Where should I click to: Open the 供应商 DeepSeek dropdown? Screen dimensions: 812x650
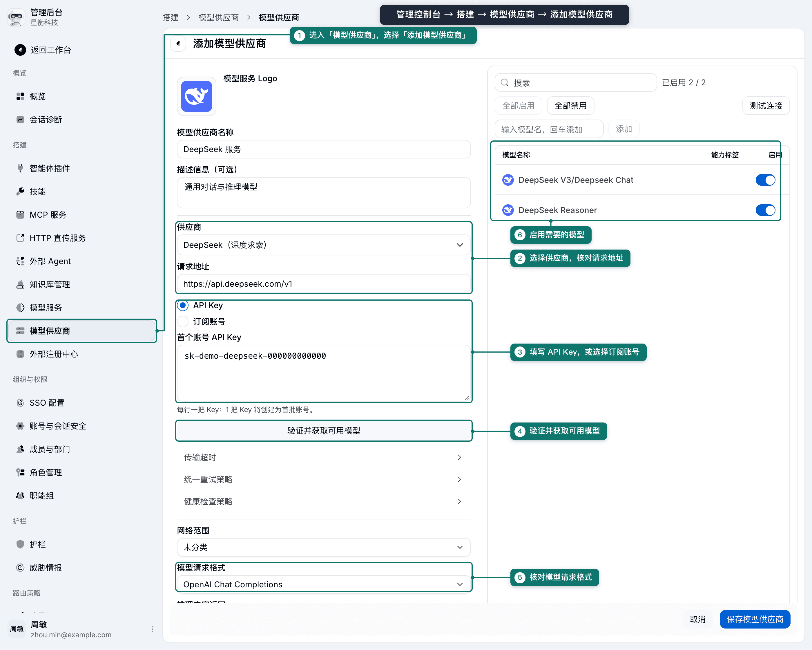324,245
